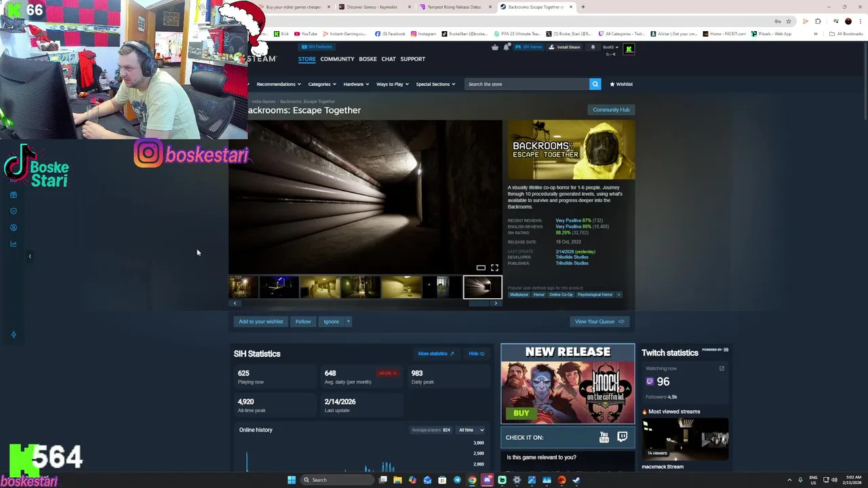Open Twitch from Check It On
Image resolution: width=868 pixels, height=488 pixels.
click(623, 437)
